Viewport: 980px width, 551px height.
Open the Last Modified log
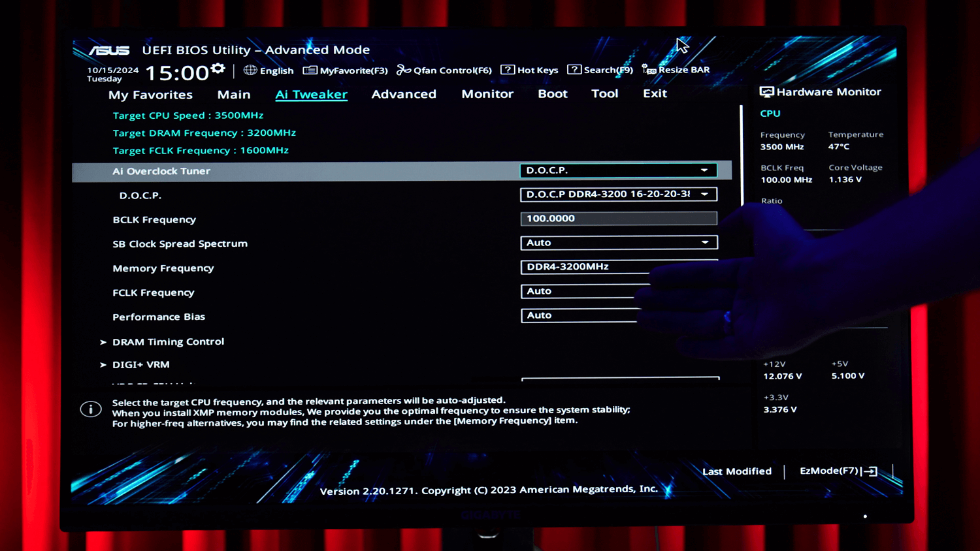point(737,471)
